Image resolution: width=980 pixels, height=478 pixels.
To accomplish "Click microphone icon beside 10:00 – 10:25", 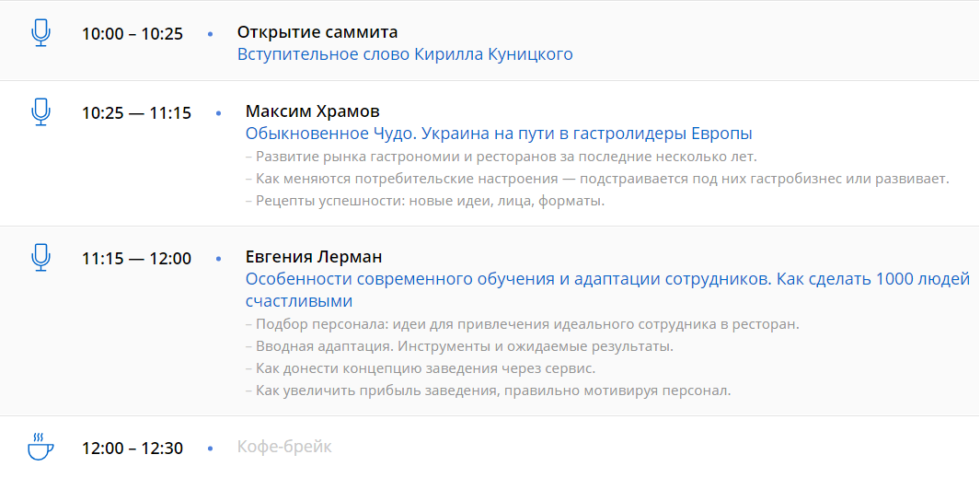I will click(x=40, y=33).
